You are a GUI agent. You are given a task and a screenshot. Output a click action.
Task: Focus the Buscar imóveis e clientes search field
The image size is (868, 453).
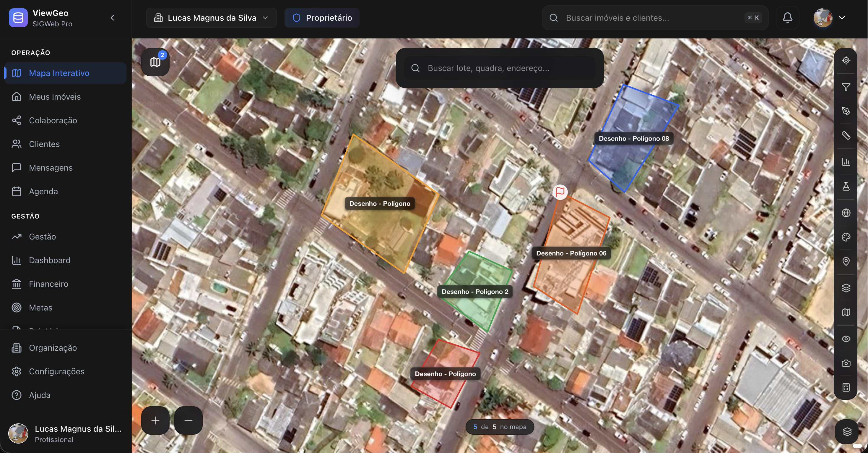coord(655,18)
